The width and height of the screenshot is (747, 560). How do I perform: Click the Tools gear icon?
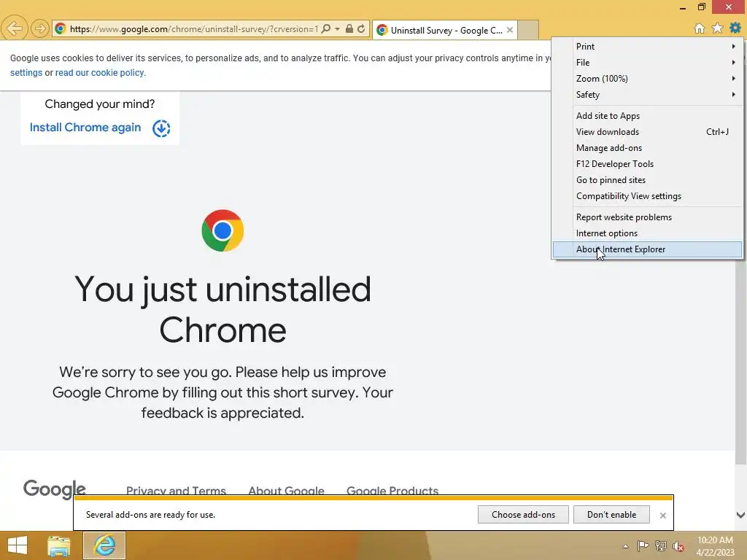point(735,28)
